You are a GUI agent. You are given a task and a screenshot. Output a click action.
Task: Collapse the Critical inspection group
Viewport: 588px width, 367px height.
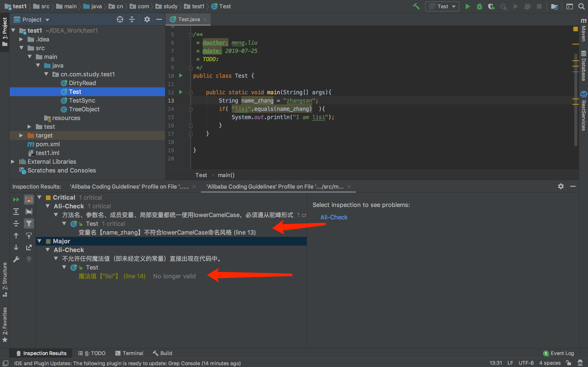[40, 197]
